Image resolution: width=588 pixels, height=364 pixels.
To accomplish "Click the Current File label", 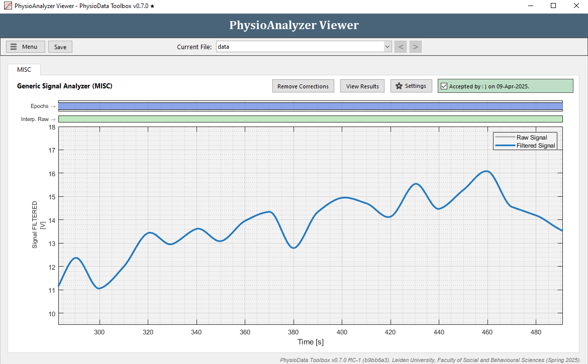I will (x=194, y=47).
